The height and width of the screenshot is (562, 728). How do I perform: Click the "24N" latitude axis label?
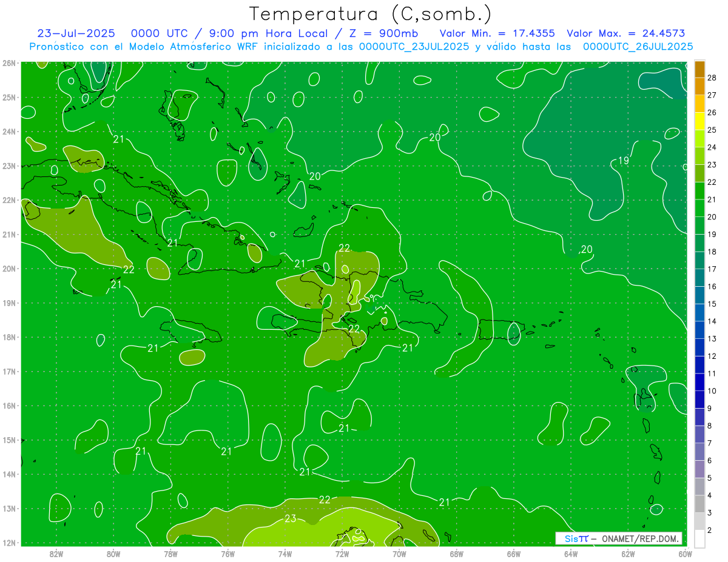point(9,132)
